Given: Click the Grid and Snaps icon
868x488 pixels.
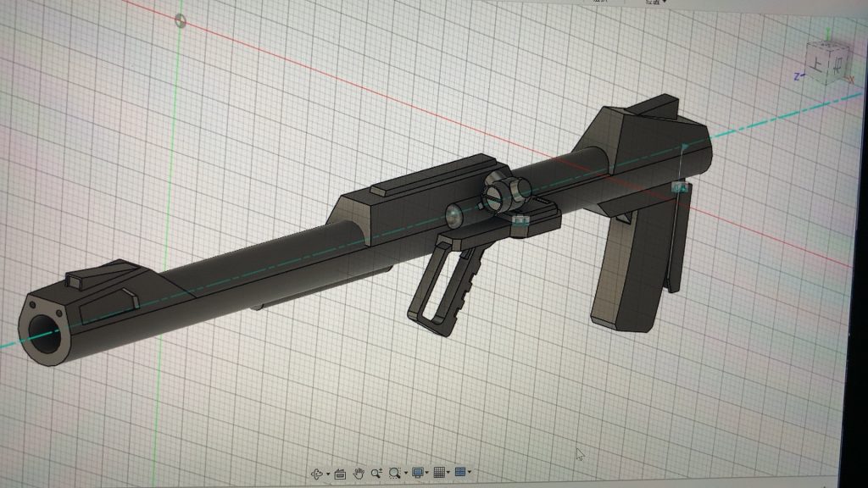Looking at the screenshot, I should [438, 473].
